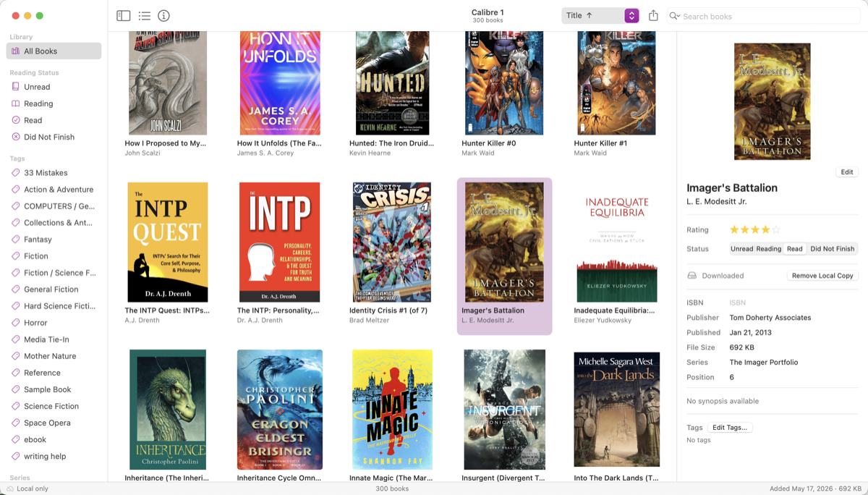The width and height of the screenshot is (868, 495).
Task: Click the Edit Tags… button
Action: pos(730,428)
